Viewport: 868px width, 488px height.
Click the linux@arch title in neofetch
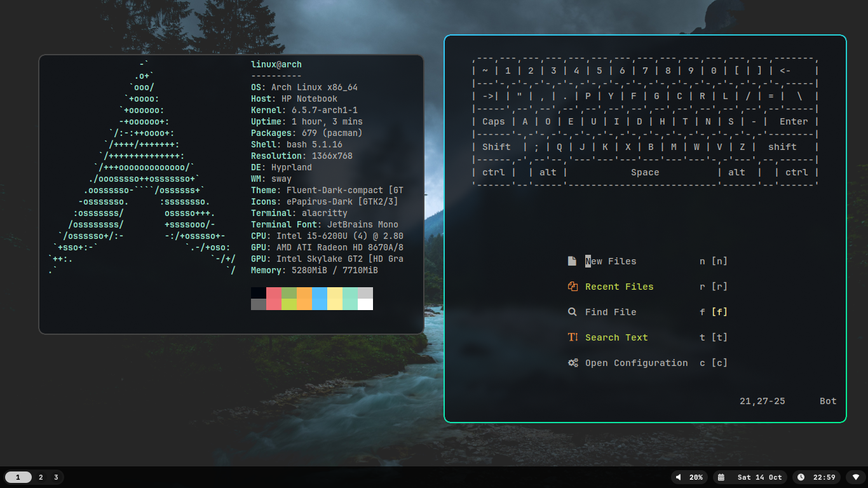click(x=276, y=65)
